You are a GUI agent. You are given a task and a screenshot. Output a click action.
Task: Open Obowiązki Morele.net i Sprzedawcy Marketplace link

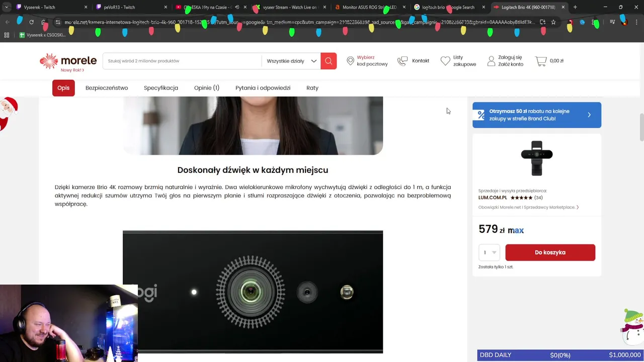tap(528, 207)
